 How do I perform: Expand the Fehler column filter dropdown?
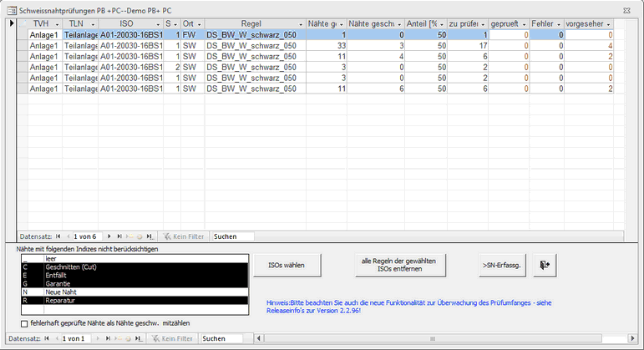coord(558,25)
